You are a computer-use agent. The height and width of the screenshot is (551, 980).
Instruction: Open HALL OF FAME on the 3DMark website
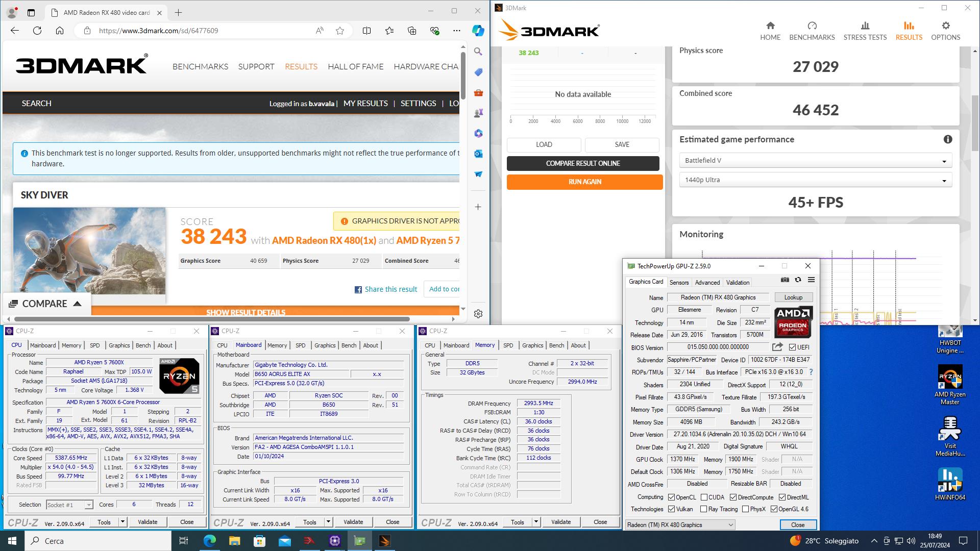(356, 66)
